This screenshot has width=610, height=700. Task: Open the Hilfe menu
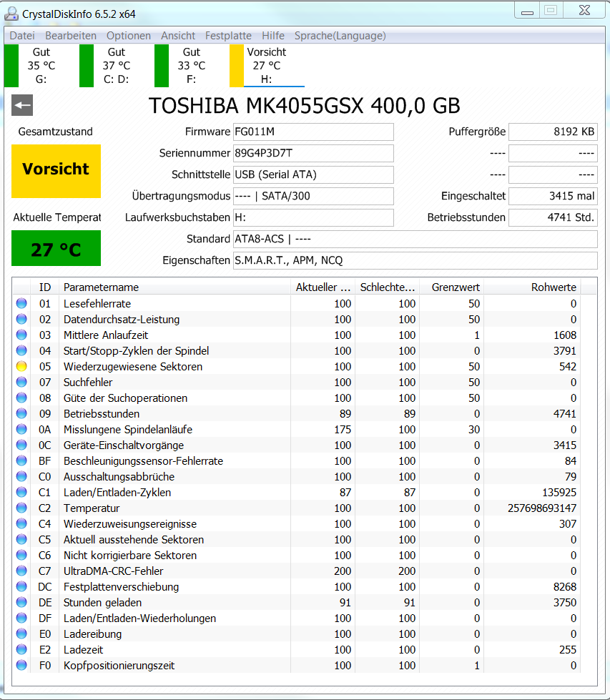click(273, 36)
